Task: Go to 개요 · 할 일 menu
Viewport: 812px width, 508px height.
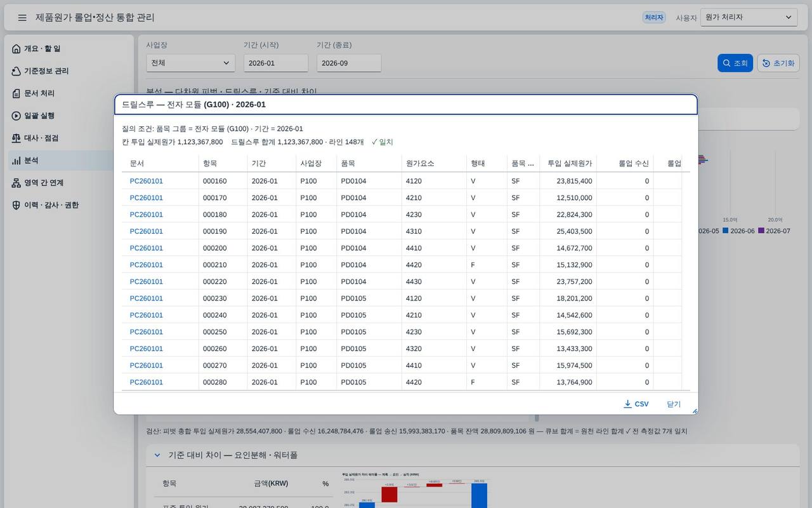Action: tap(70, 49)
